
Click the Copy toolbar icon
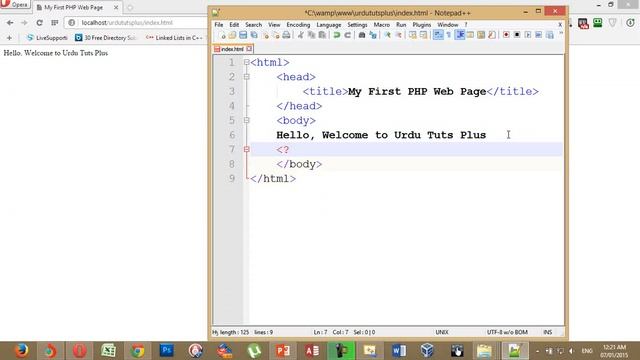click(311, 35)
